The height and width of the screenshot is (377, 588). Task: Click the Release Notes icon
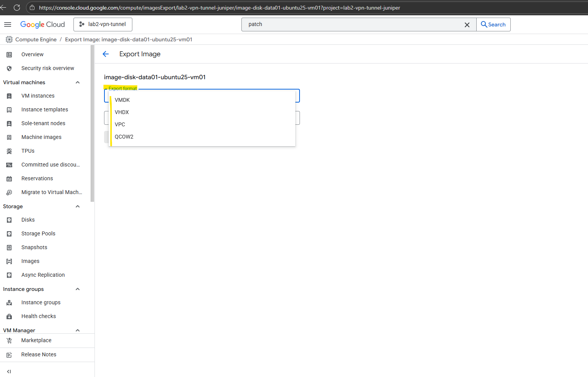[x=9, y=355]
